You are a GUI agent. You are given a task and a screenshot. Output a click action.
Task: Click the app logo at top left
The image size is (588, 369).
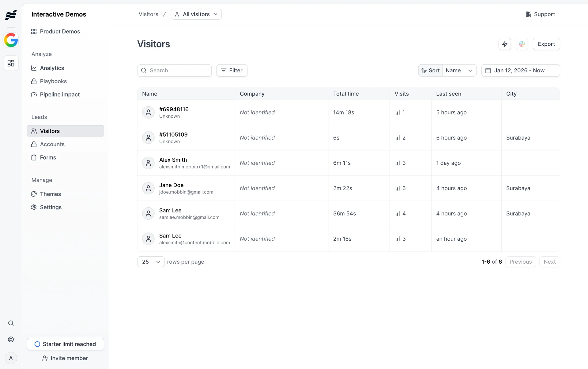tap(11, 15)
